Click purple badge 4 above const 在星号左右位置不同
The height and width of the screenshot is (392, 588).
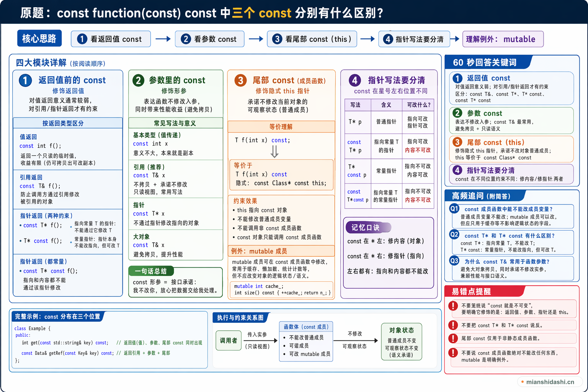click(355, 80)
